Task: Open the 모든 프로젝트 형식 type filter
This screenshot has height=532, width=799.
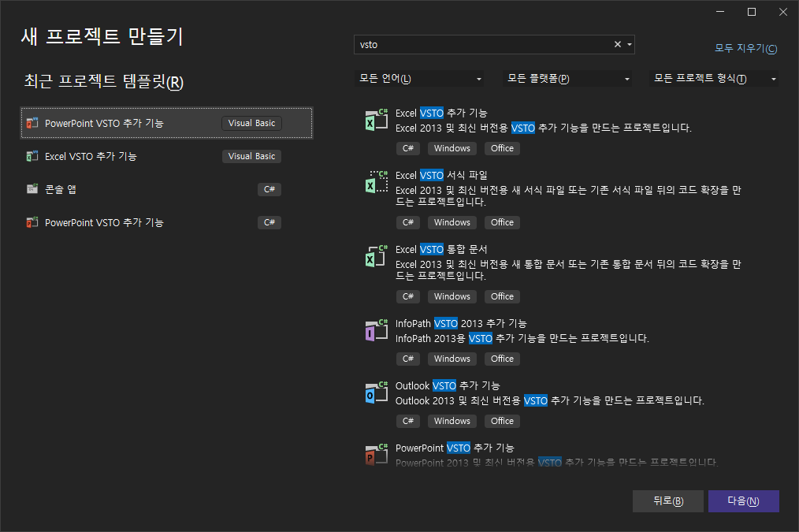Action: [713, 79]
